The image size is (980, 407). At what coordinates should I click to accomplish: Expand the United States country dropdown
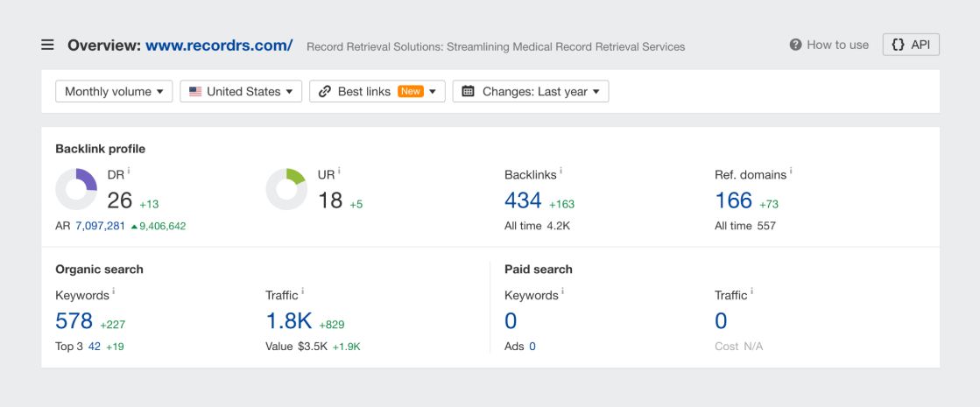coord(241,91)
